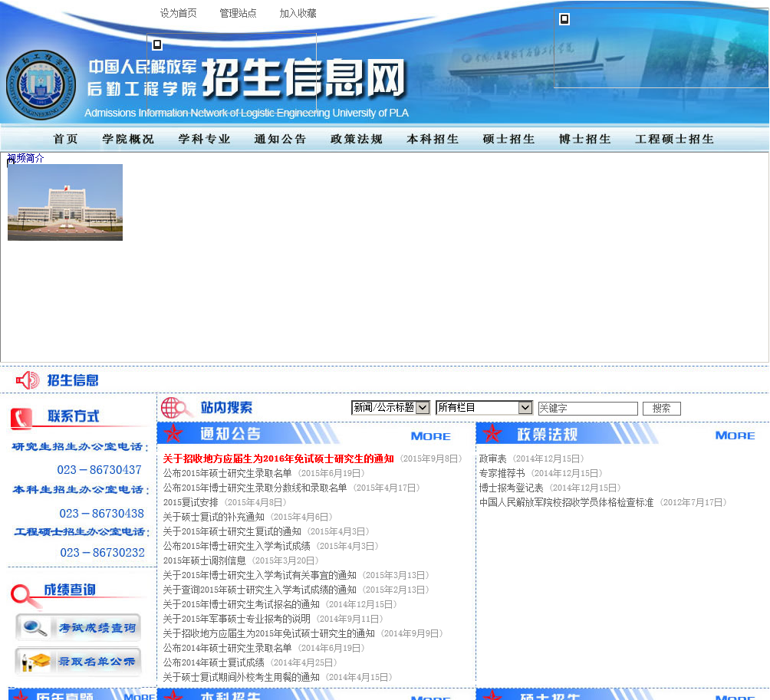Viewport: 770px width, 700px height.
Task: Open 关于2015年硕士研究生复试的通知
Action: pos(232,531)
